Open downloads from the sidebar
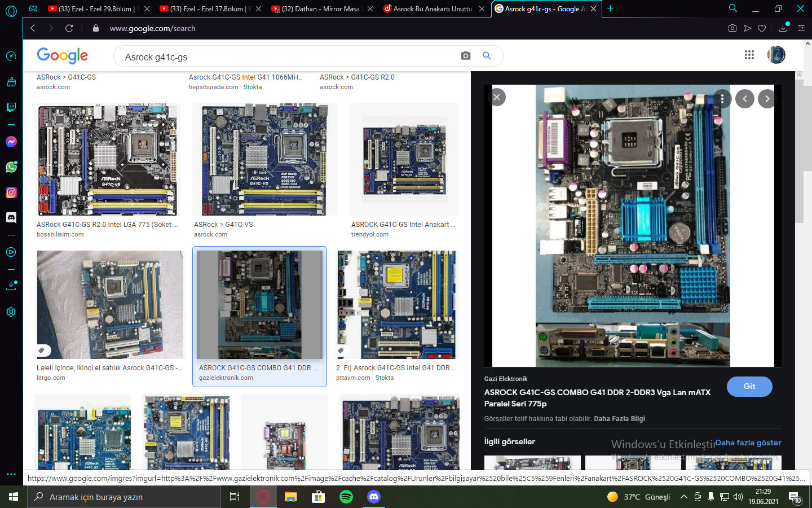 [11, 286]
